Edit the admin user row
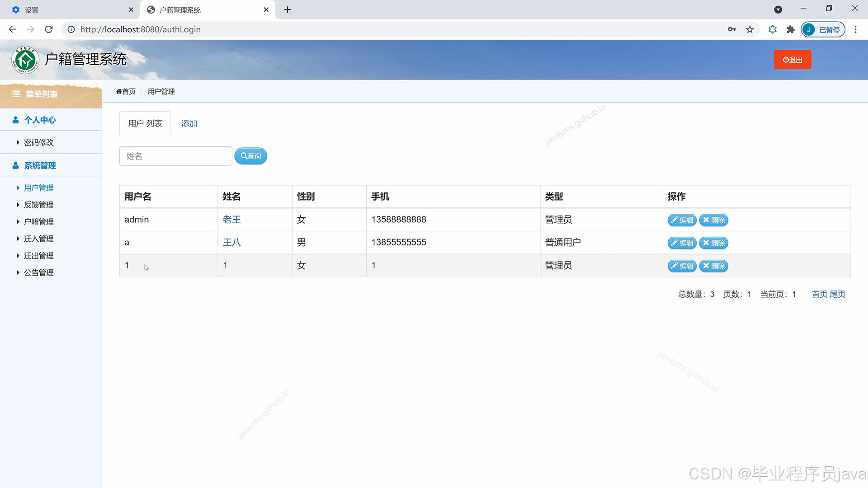Image resolution: width=868 pixels, height=488 pixels. coord(682,220)
